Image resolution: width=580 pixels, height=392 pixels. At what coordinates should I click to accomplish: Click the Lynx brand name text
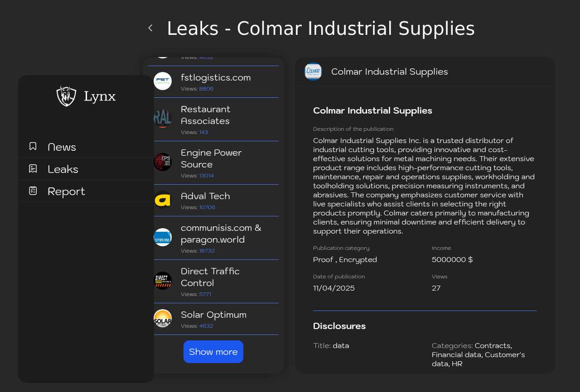[x=100, y=96]
